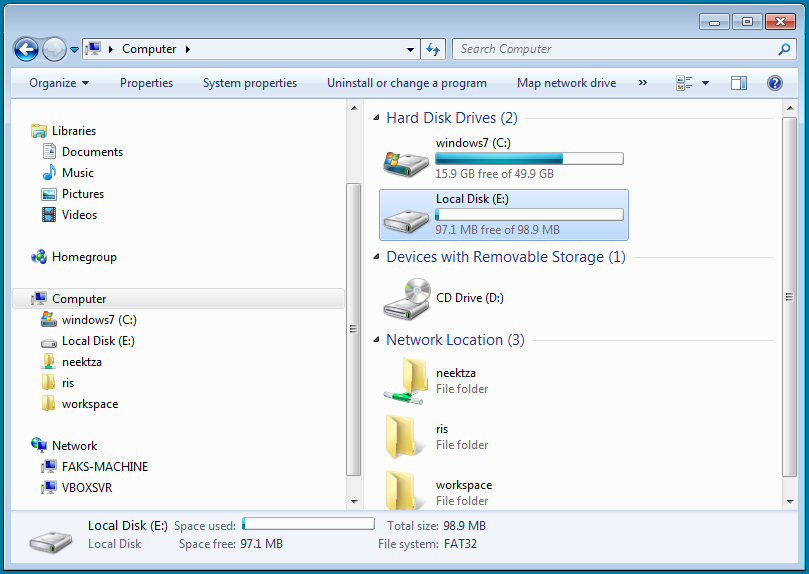This screenshot has height=574, width=809.
Task: Select FAKS-MACHINE under Network
Action: tap(105, 467)
